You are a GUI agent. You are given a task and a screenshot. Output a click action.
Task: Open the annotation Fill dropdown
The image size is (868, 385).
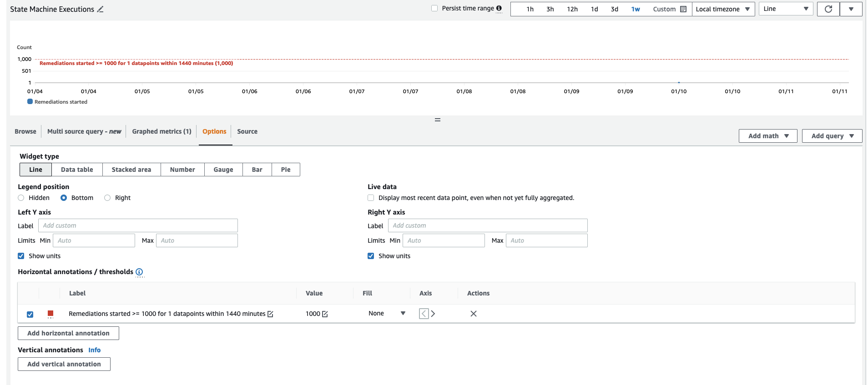pos(387,313)
